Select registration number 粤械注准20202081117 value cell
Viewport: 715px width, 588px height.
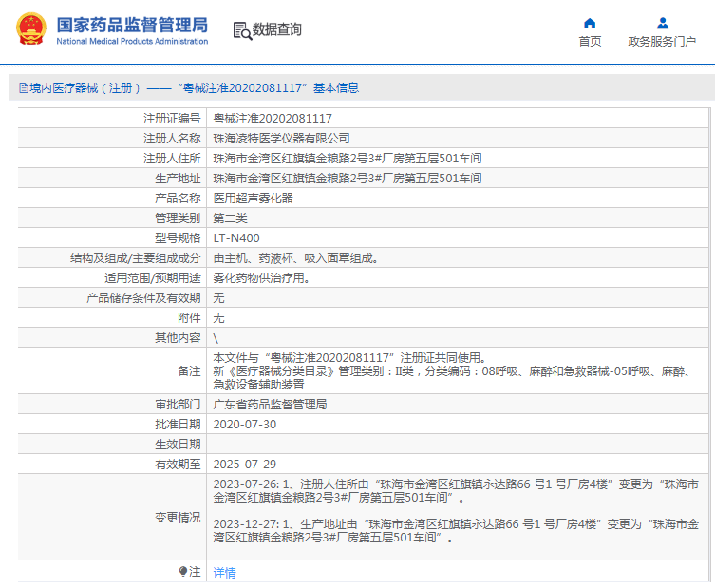coord(273,119)
